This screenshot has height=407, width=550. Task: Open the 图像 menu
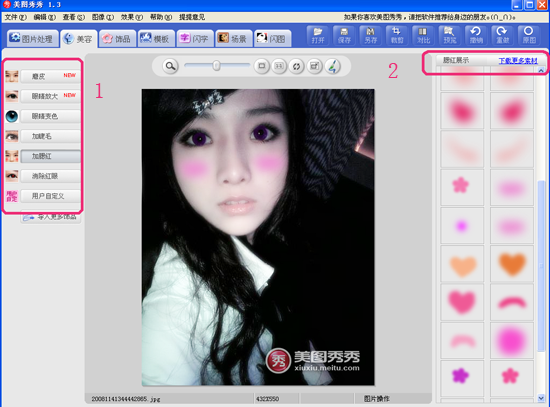(103, 17)
